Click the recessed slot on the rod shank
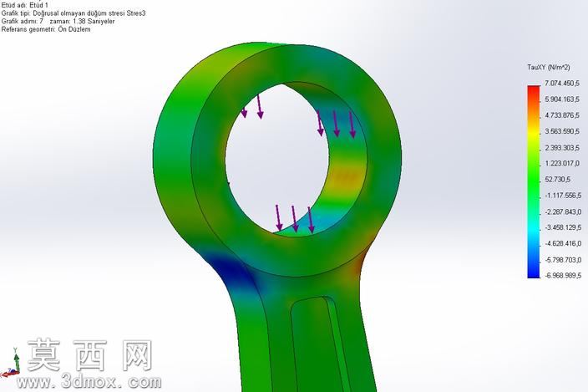Viewport: 588px width, 392px height. tap(319, 344)
